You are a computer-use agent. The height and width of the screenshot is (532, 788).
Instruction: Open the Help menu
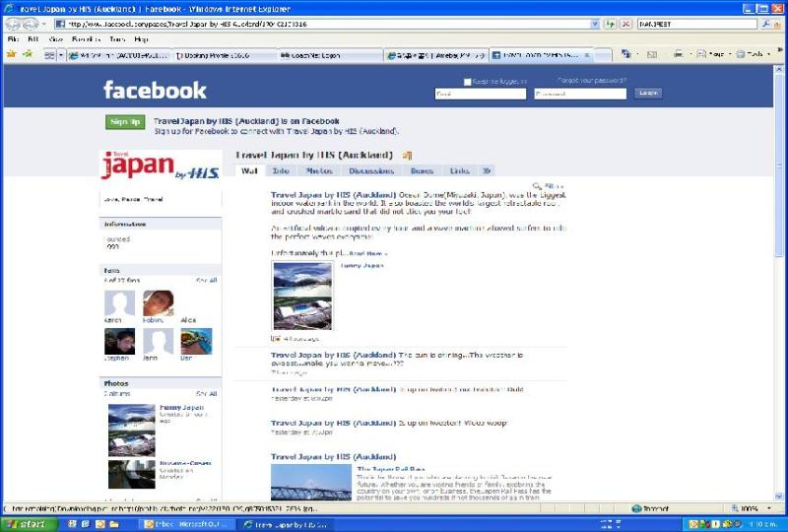tap(141, 38)
